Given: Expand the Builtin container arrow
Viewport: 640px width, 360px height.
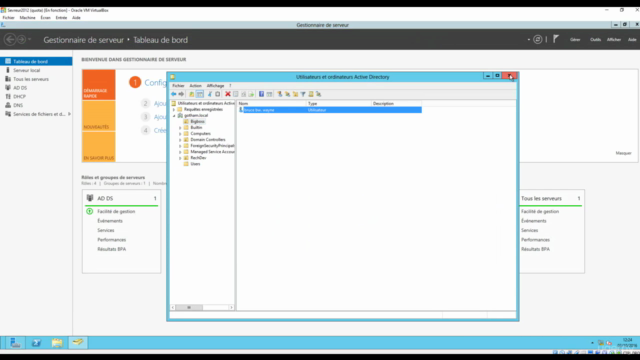Looking at the screenshot, I should point(180,128).
